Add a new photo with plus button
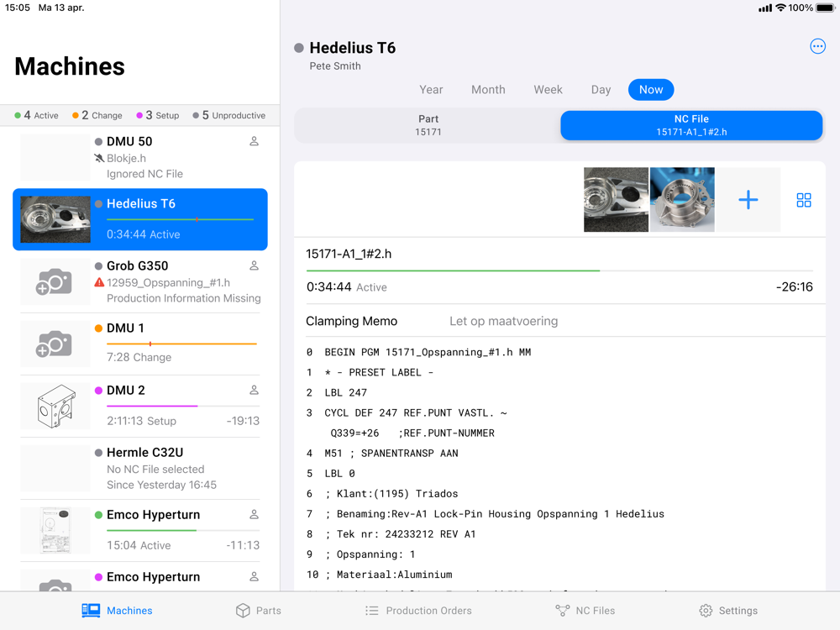The width and height of the screenshot is (840, 630). [x=748, y=200]
